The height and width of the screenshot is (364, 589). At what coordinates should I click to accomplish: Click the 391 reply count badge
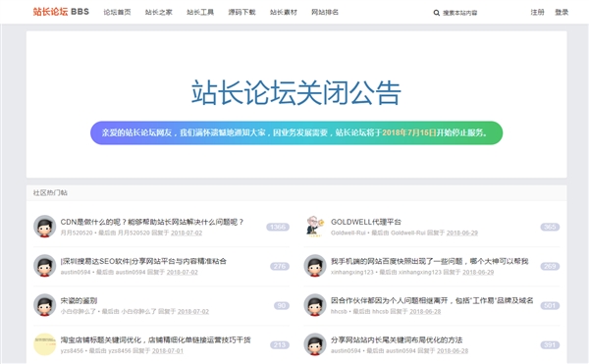[x=550, y=344]
